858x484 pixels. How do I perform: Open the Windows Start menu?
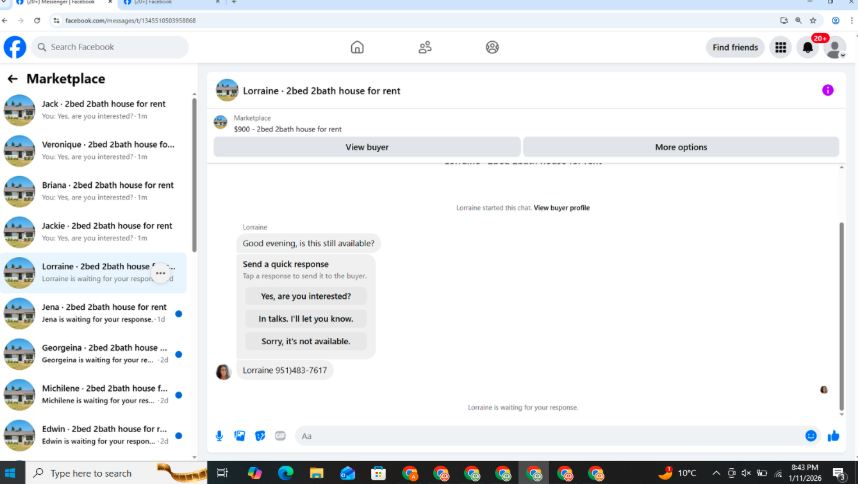[x=10, y=473]
